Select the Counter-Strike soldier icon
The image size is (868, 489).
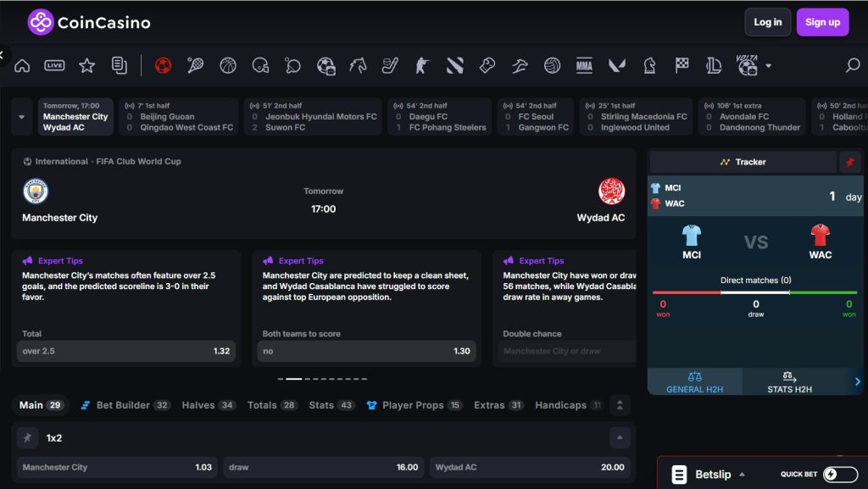click(x=422, y=66)
